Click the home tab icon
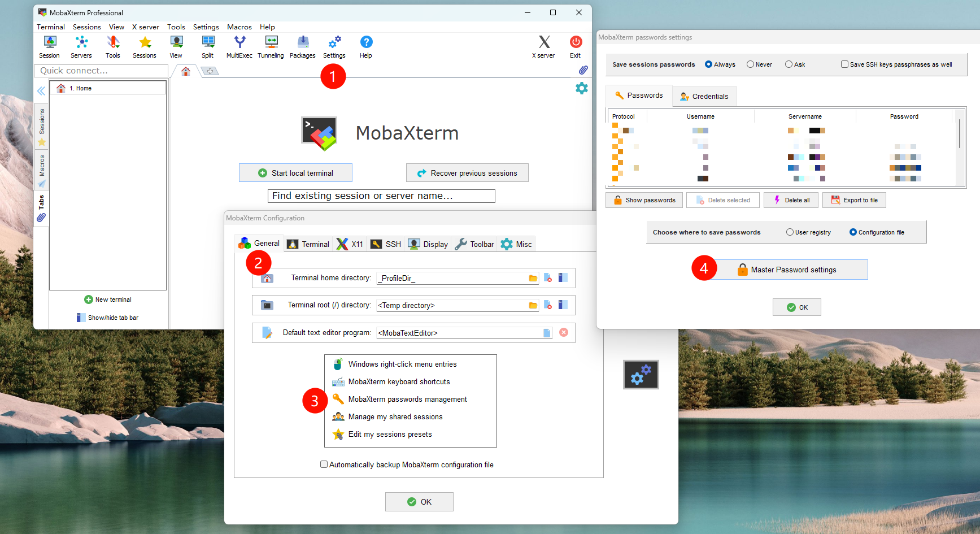Image resolution: width=980 pixels, height=534 pixels. 186,71
